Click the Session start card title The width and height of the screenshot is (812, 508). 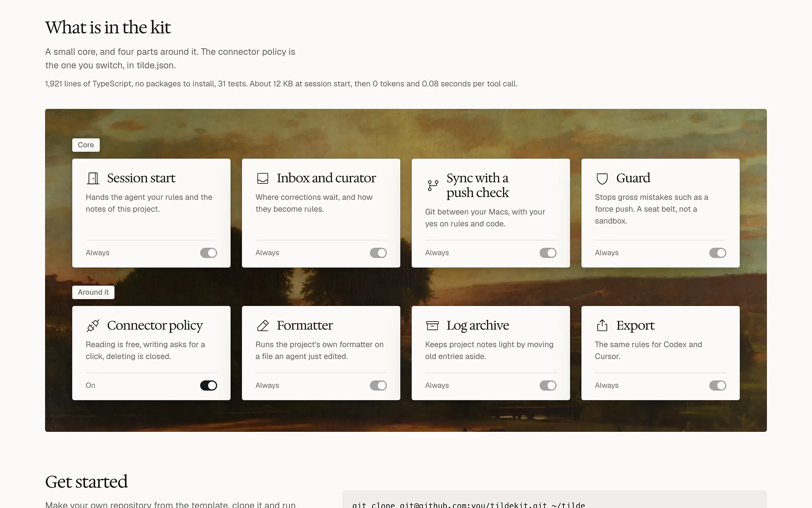point(141,178)
